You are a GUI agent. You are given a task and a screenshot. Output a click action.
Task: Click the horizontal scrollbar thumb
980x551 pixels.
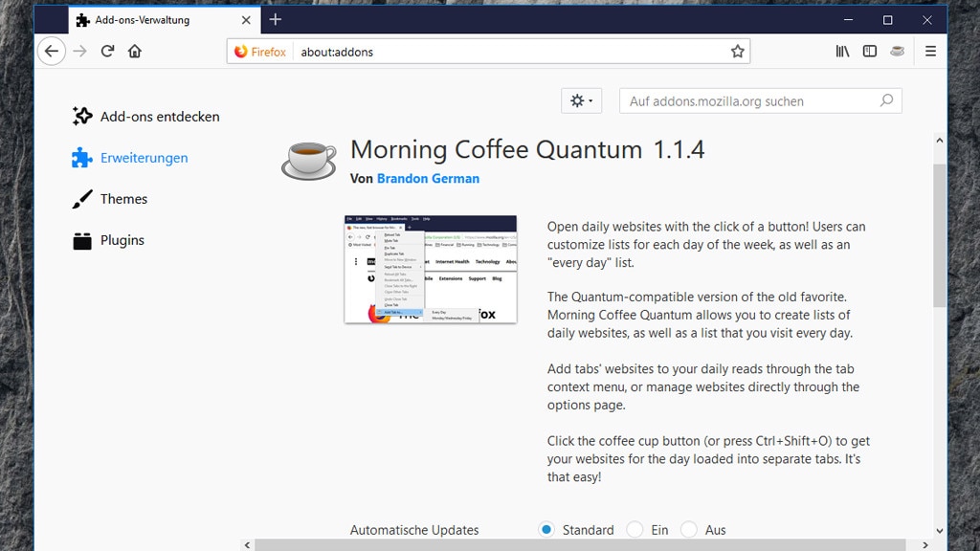click(x=580, y=545)
